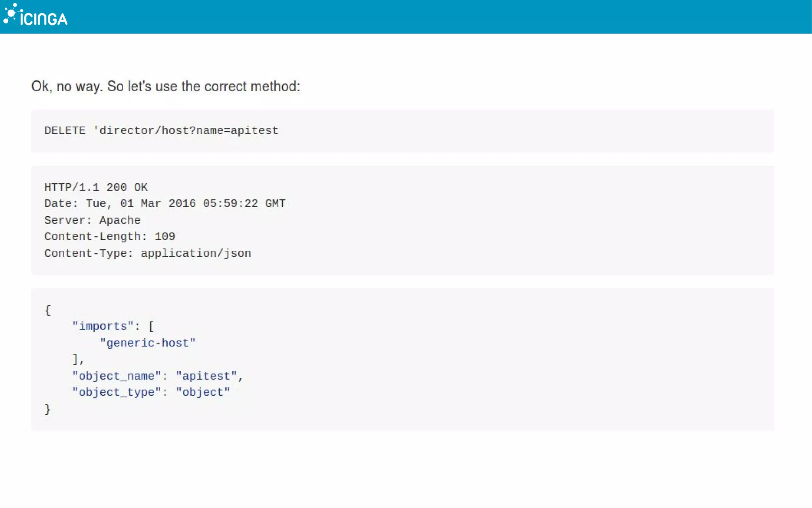Click the 'Ok, no way' heading text

[165, 86]
